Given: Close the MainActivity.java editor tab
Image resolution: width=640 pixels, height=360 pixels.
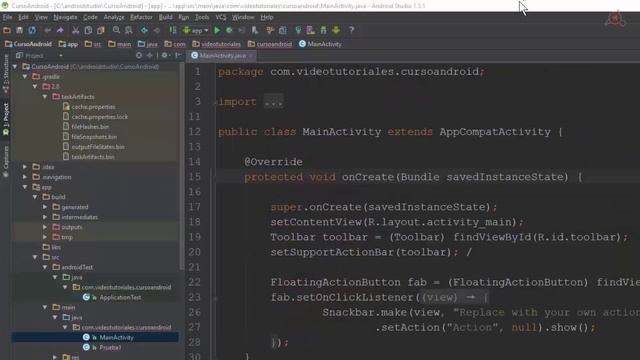Looking at the screenshot, I should coord(251,56).
